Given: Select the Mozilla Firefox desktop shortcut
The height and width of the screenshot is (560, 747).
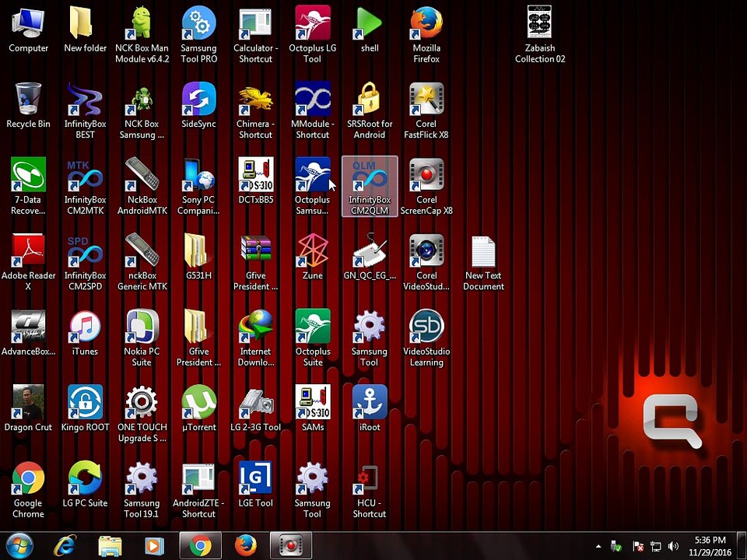Looking at the screenshot, I should [x=426, y=34].
